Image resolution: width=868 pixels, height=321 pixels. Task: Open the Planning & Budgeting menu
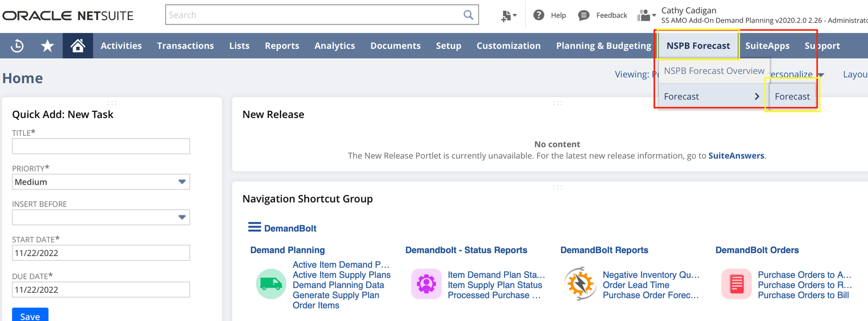pyautogui.click(x=603, y=46)
